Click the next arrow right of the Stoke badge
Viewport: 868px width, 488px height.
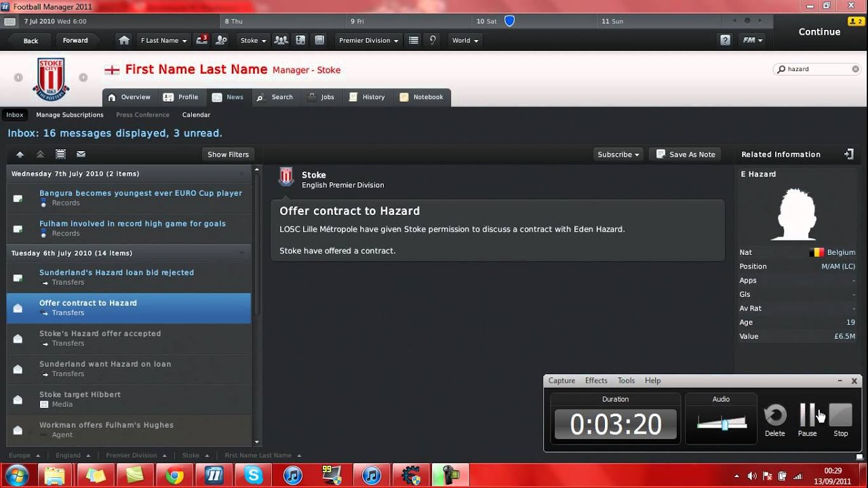(83, 77)
